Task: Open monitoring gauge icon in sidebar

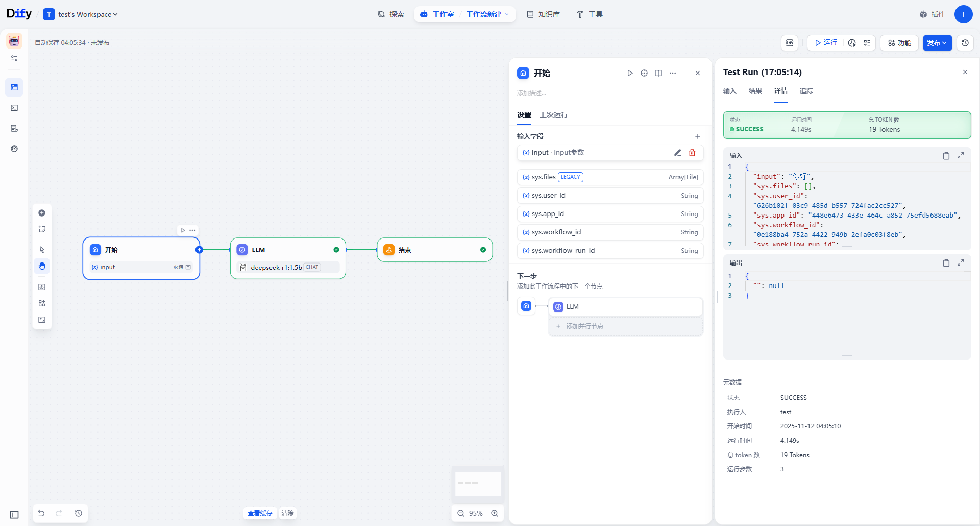Action: click(14, 149)
